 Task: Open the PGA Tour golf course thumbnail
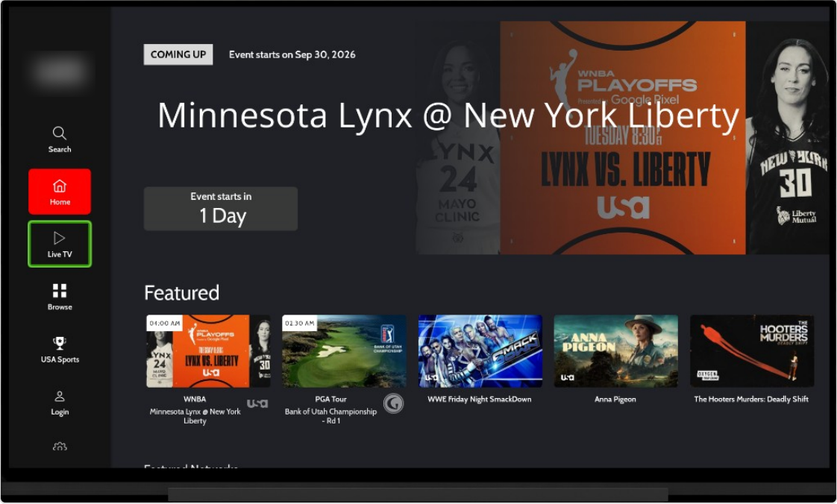[345, 351]
